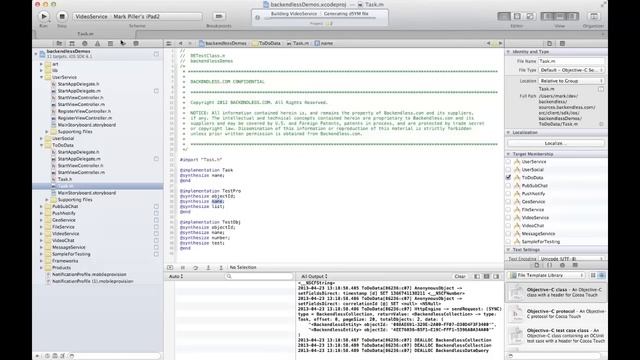Click the Run button in toolbar
Screen dimensions: 640x360
43,16
